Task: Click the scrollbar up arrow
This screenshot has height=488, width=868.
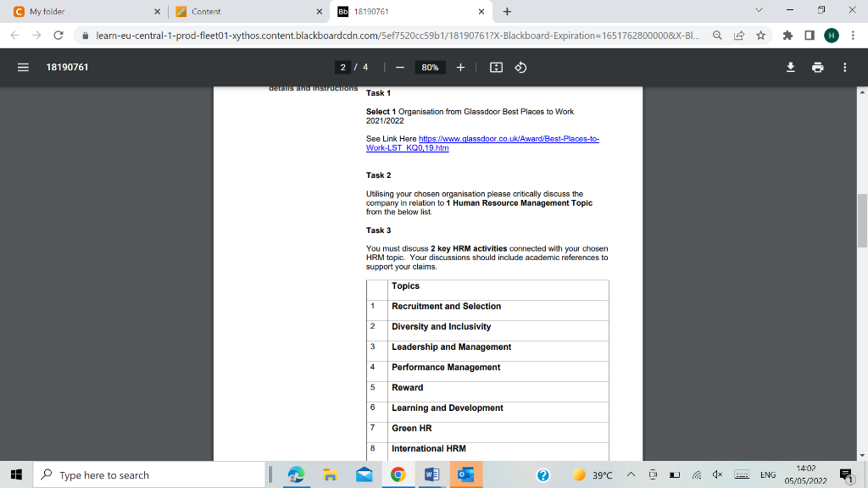Action: [862, 91]
